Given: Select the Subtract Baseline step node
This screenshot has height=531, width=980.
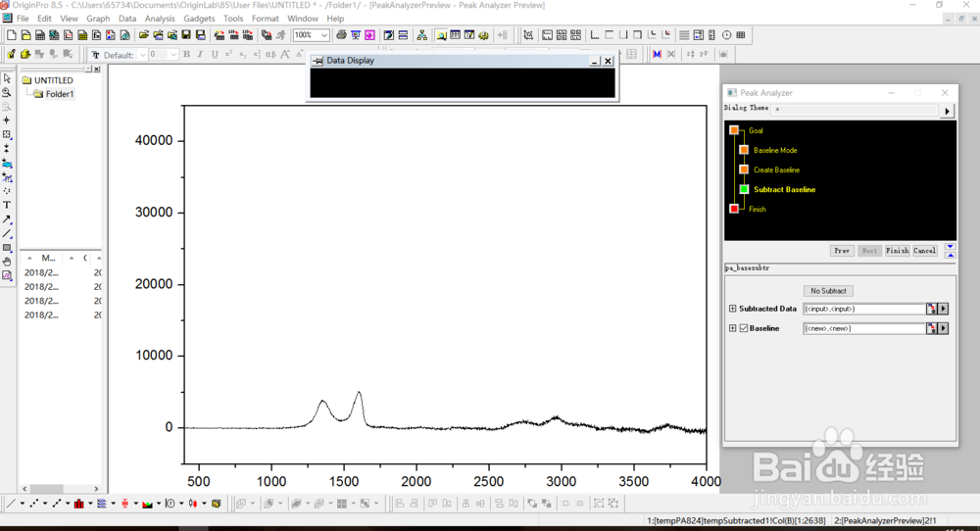Looking at the screenshot, I should (x=744, y=189).
